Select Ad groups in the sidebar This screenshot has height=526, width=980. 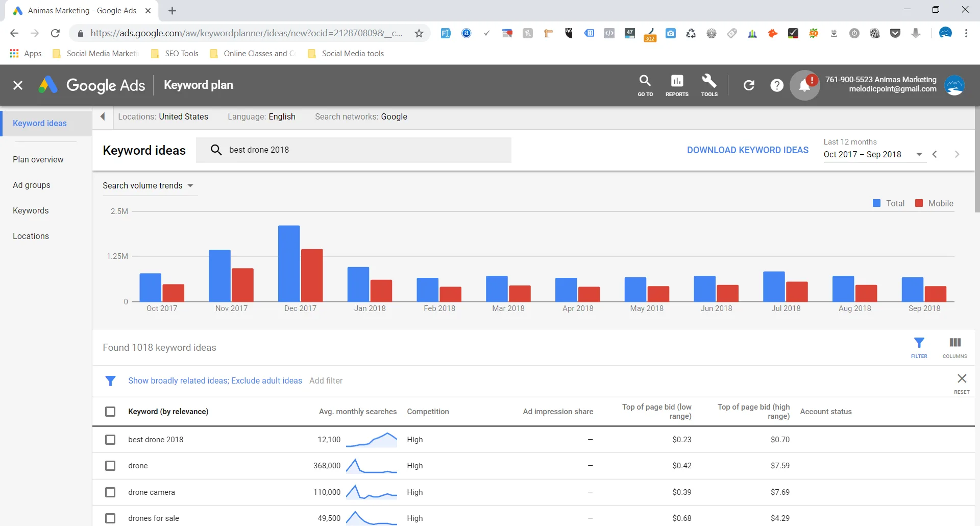point(31,185)
